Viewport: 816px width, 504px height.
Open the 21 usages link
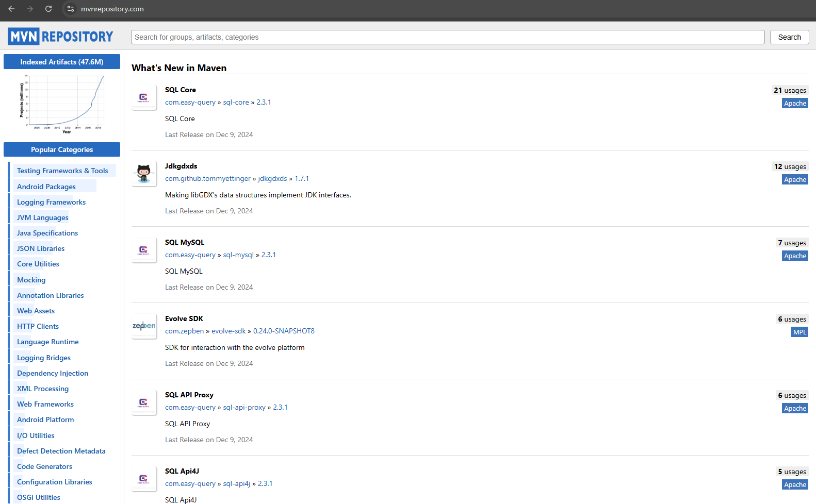pos(790,90)
